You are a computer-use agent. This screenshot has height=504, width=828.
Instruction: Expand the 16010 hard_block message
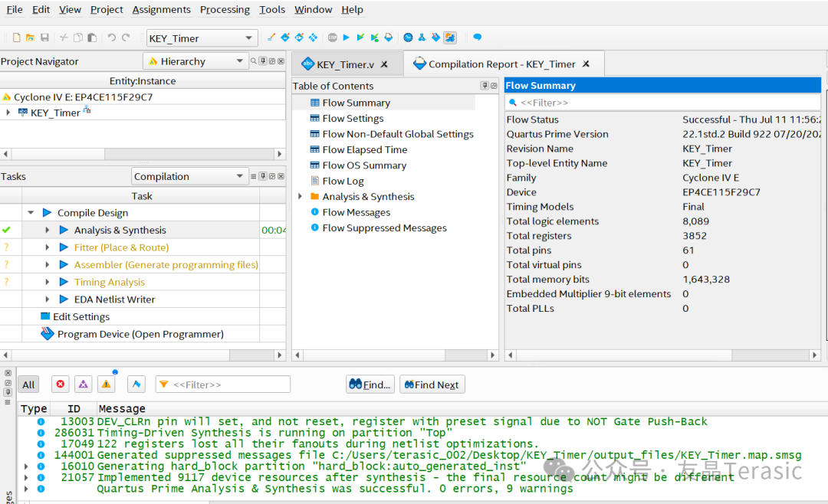tap(26, 466)
